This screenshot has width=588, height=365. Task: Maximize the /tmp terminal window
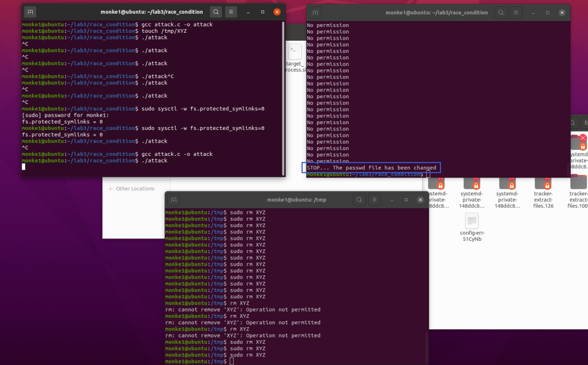pos(406,200)
